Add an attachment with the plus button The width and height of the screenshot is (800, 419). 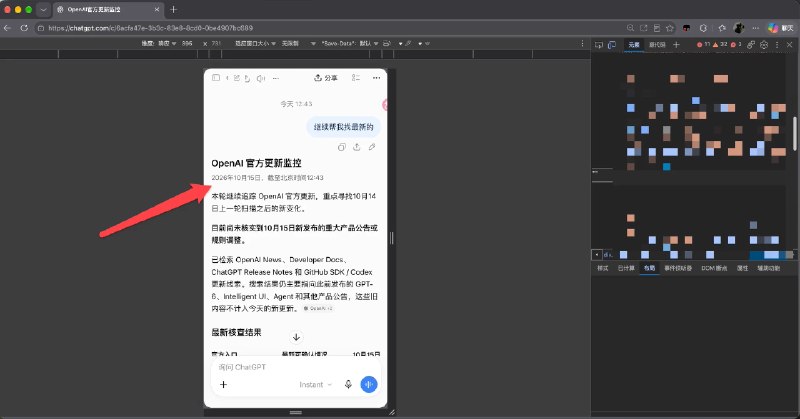pyautogui.click(x=223, y=384)
